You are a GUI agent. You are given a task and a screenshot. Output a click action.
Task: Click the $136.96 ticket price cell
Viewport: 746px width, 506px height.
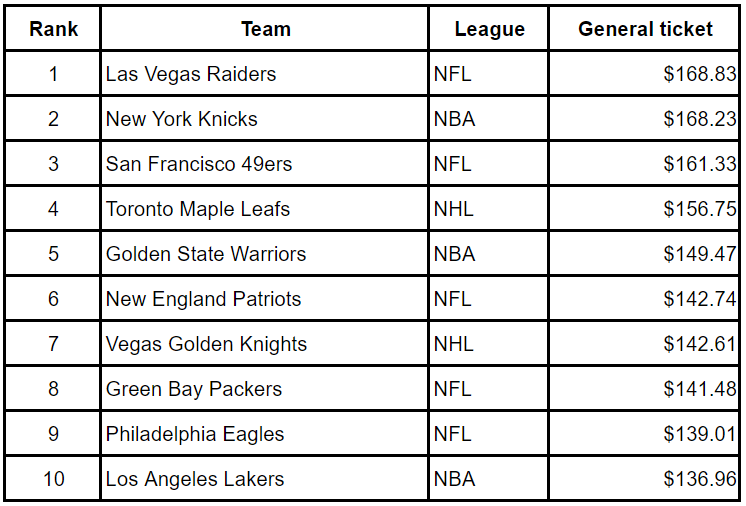(x=699, y=479)
